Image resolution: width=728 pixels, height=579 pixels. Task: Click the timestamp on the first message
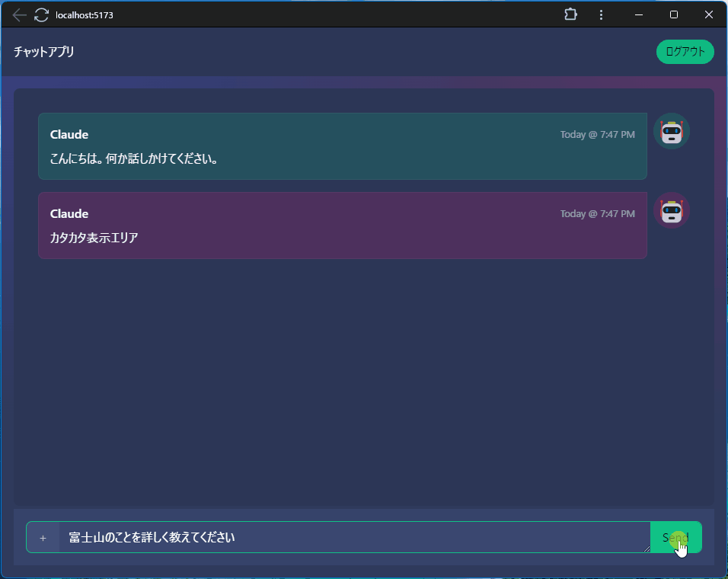(x=597, y=135)
